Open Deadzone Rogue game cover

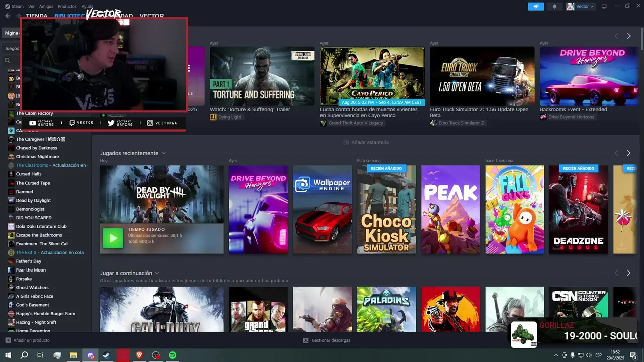tap(579, 210)
